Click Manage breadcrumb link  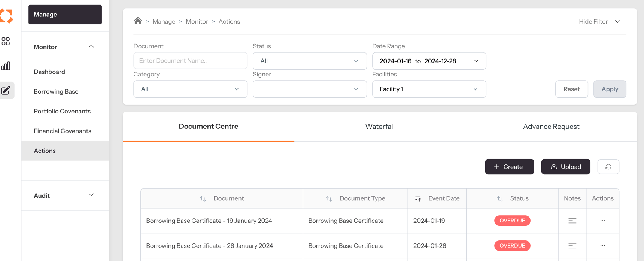click(x=164, y=22)
